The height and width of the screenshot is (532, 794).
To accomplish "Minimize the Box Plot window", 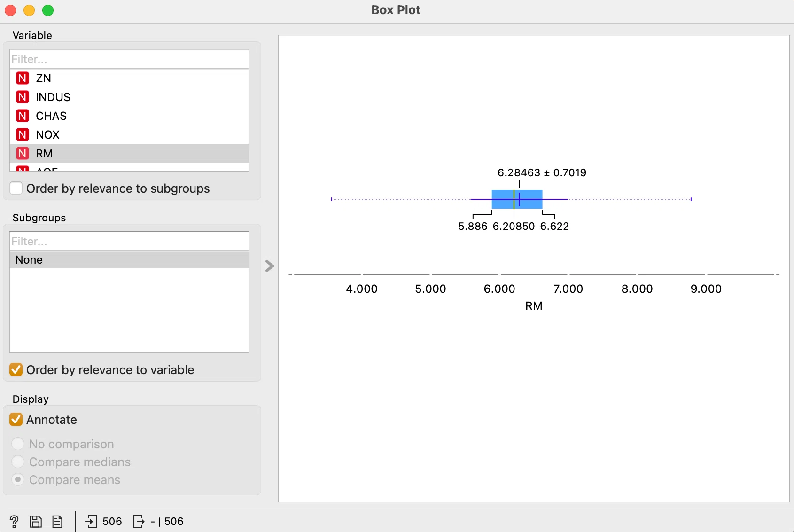I will pos(29,10).
